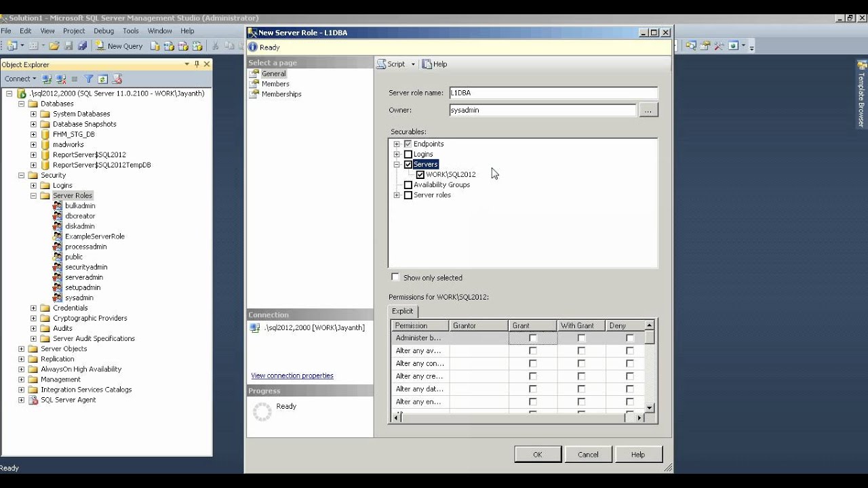
Task: Uncheck the Servers securable checkbox
Action: click(408, 164)
